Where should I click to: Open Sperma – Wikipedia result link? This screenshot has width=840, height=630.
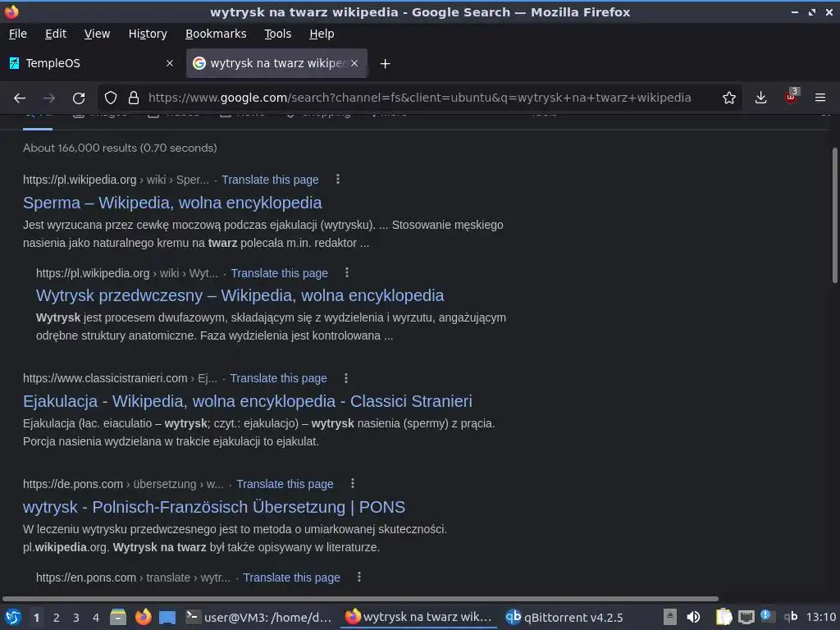pyautogui.click(x=172, y=203)
